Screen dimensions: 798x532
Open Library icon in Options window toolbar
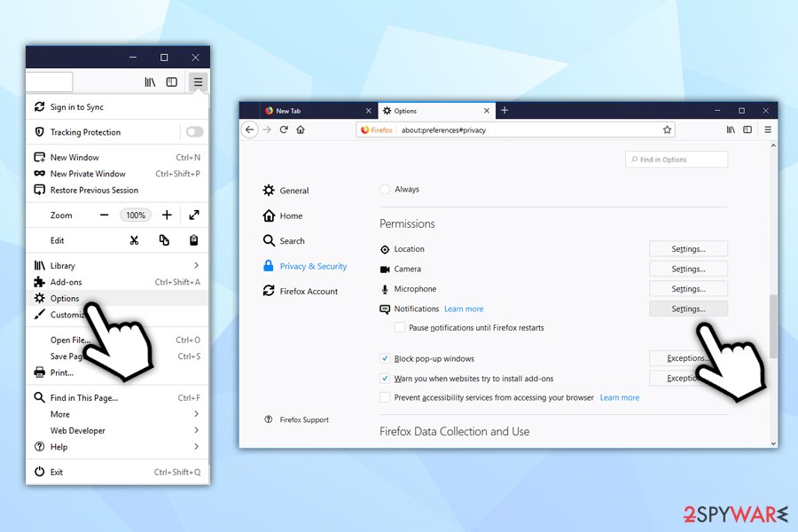(731, 129)
